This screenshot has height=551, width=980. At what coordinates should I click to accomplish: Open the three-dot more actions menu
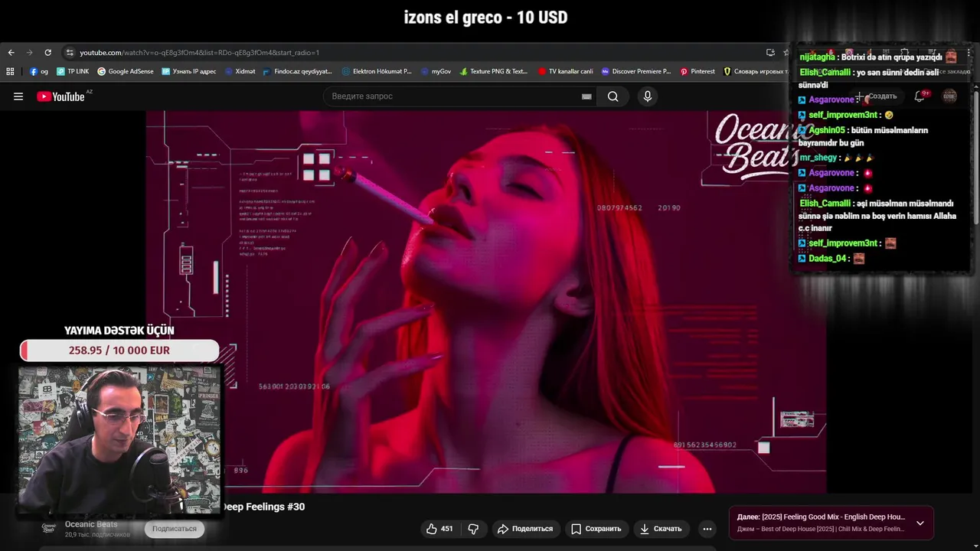pos(707,529)
